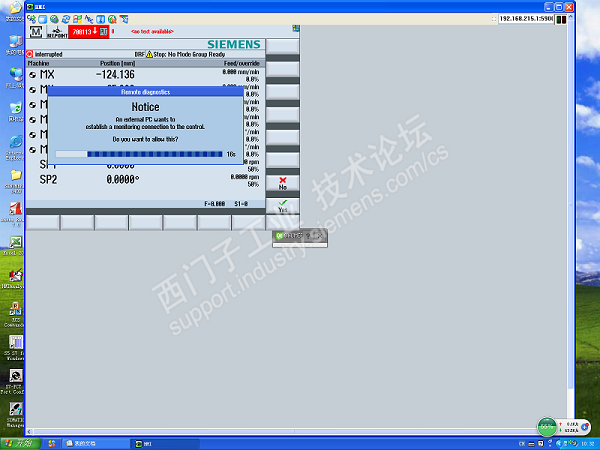Click the red 700113 alarm indicator
This screenshot has width=600, height=450.
(89, 32)
